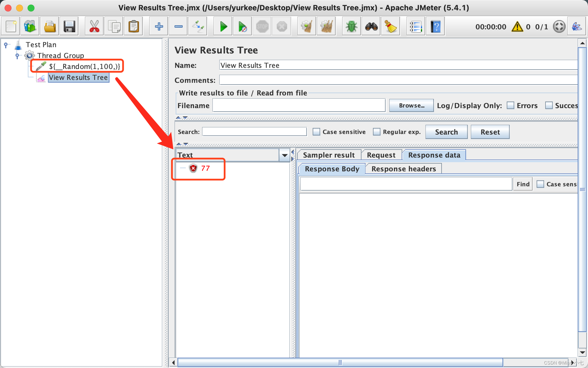Click the Toggle enable/disable icon
This screenshot has width=588, height=368.
[x=198, y=26]
